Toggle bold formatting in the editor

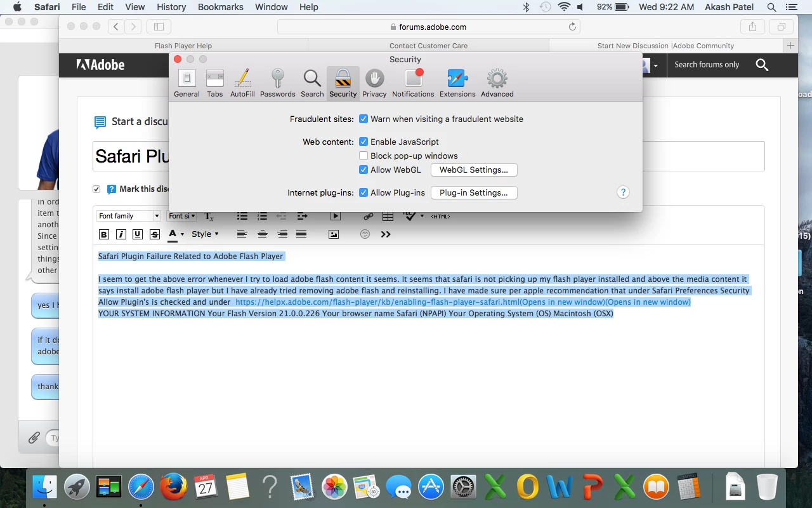(x=104, y=234)
